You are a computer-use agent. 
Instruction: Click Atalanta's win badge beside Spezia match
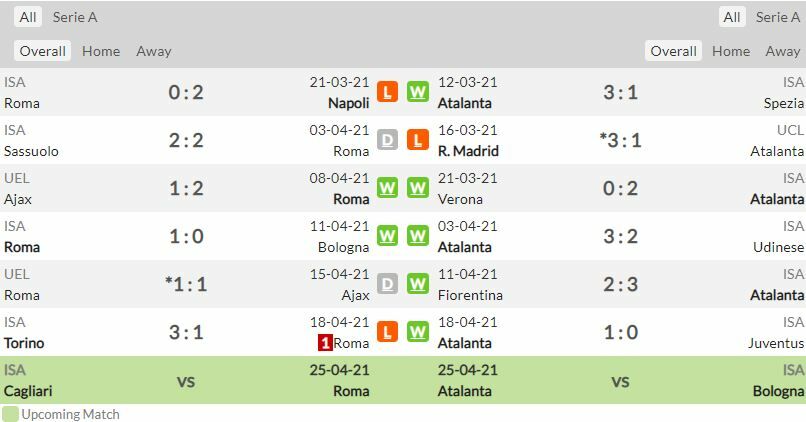pyautogui.click(x=418, y=93)
